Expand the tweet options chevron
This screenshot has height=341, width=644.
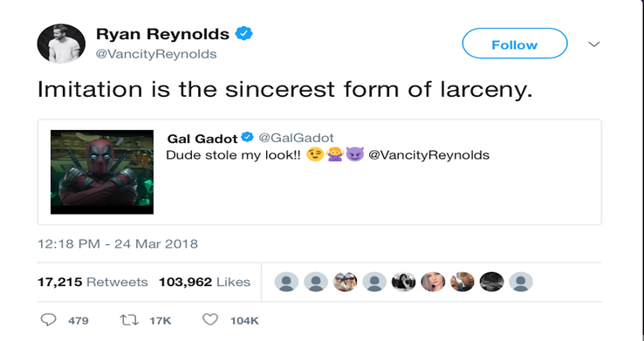coord(594,44)
